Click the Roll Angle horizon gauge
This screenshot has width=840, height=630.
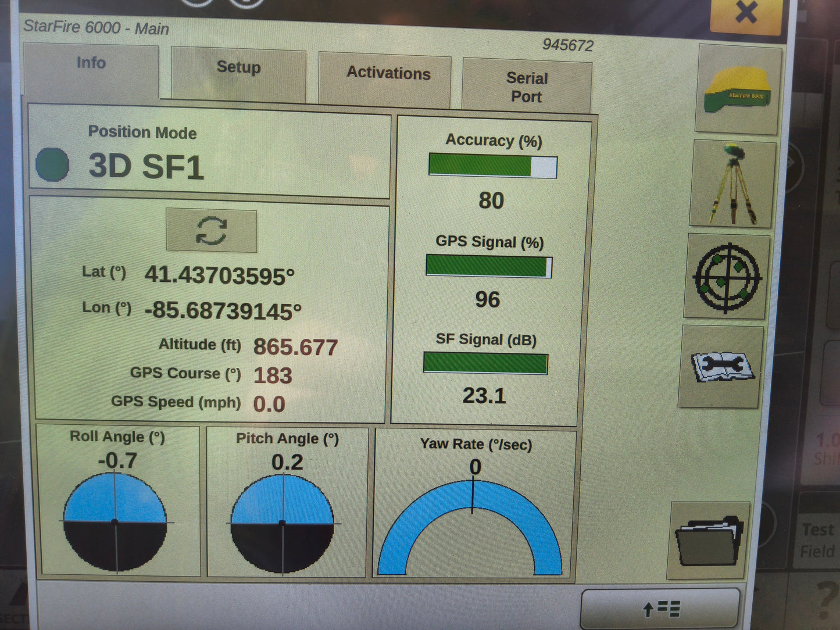click(115, 522)
